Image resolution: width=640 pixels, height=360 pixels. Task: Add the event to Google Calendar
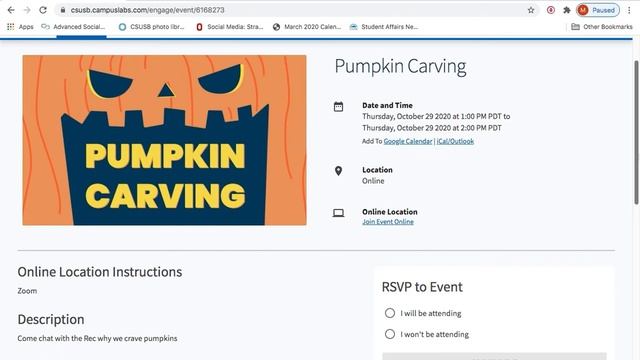click(x=408, y=141)
